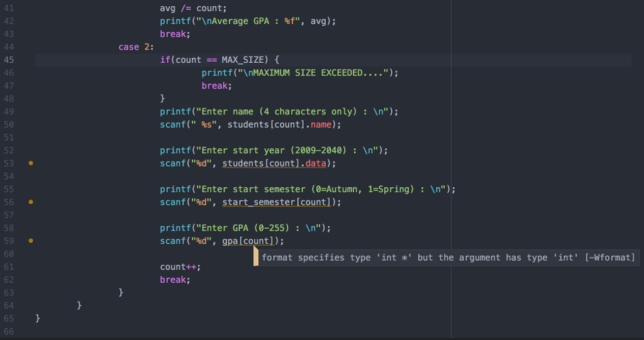Screen dimensions: 644x340
Task: Click the -Wformat warning tooltip message
Action: [448, 258]
